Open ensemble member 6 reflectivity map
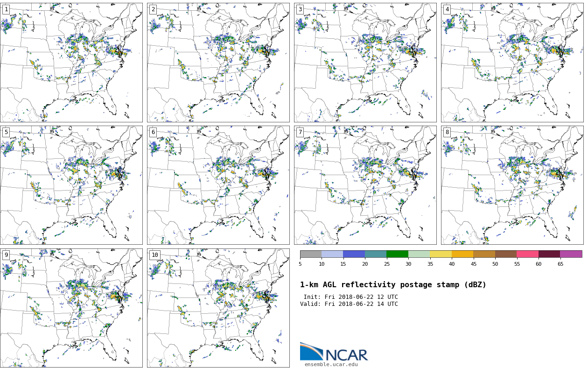Screen dimensions: 588x368 [x=218, y=185]
